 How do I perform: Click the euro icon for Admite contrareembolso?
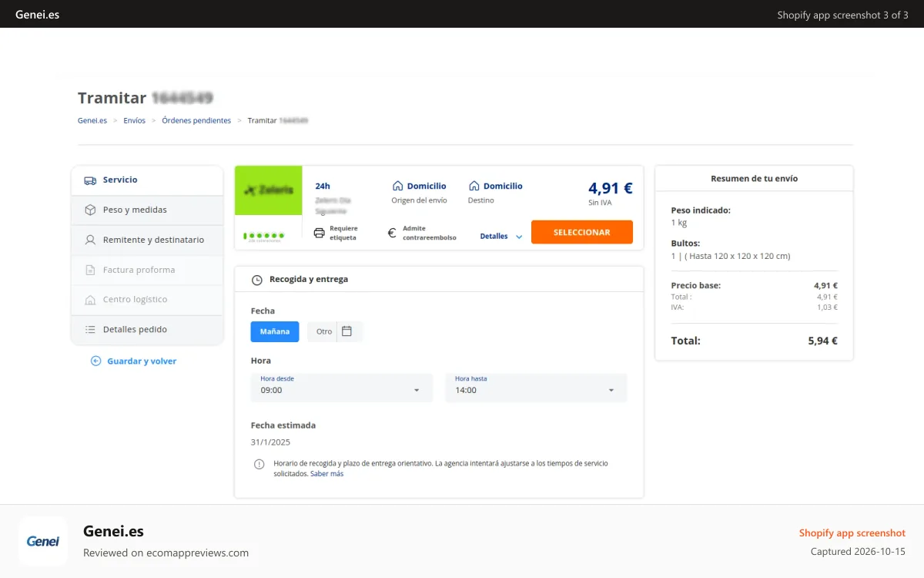tap(392, 233)
